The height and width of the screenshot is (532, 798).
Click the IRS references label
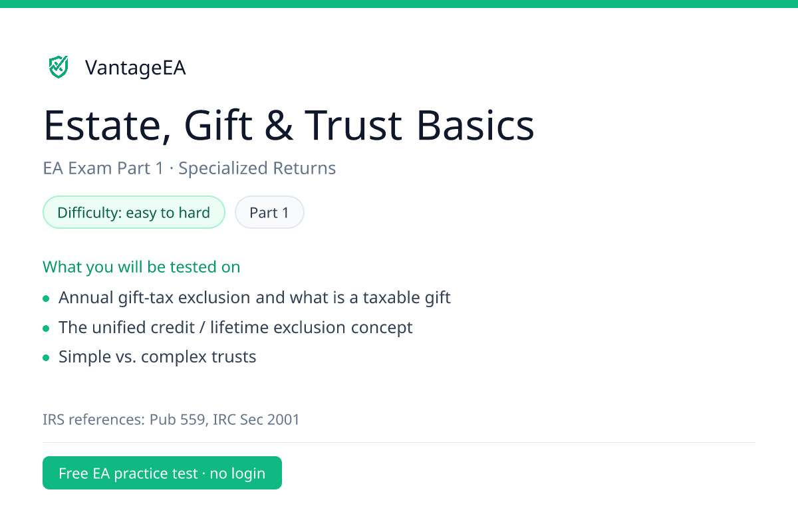pyautogui.click(x=94, y=420)
